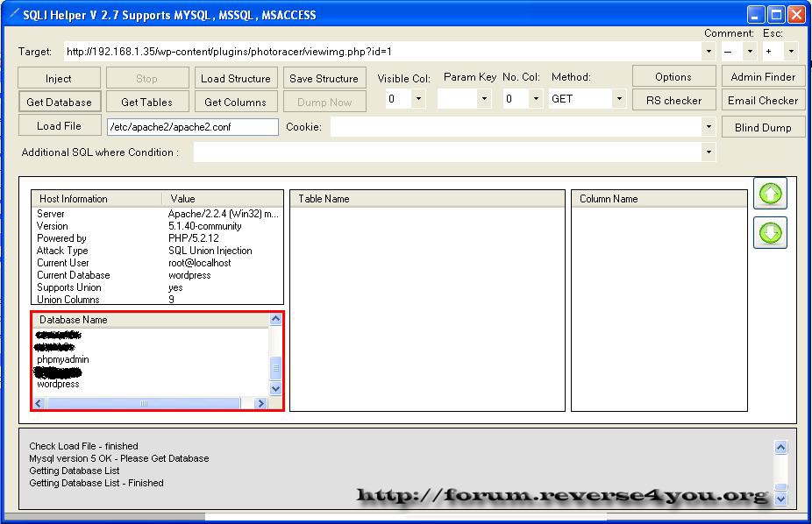Expand the Target URL dropdown
The width and height of the screenshot is (812, 524).
click(x=709, y=51)
